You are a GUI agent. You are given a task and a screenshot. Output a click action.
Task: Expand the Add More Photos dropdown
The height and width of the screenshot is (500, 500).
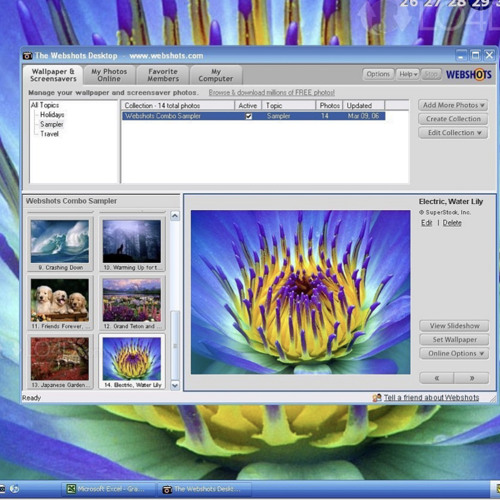coord(453,105)
